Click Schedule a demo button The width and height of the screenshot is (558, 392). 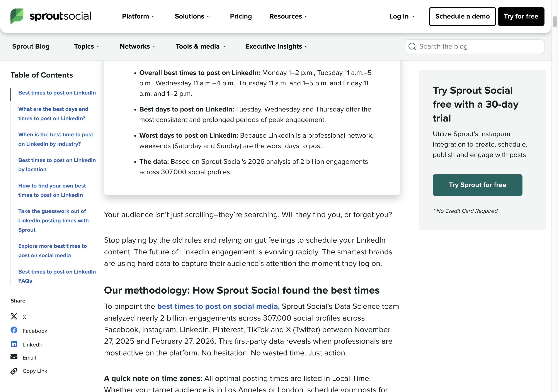(463, 16)
